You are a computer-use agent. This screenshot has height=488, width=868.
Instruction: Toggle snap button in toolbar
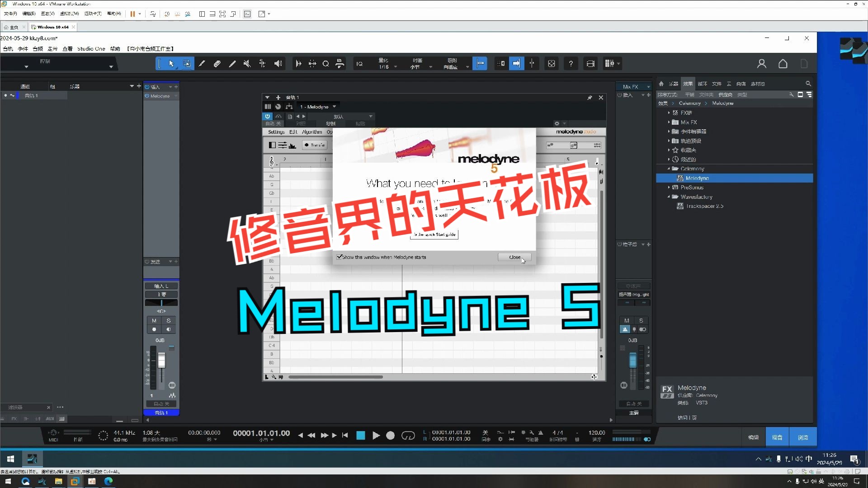[480, 64]
